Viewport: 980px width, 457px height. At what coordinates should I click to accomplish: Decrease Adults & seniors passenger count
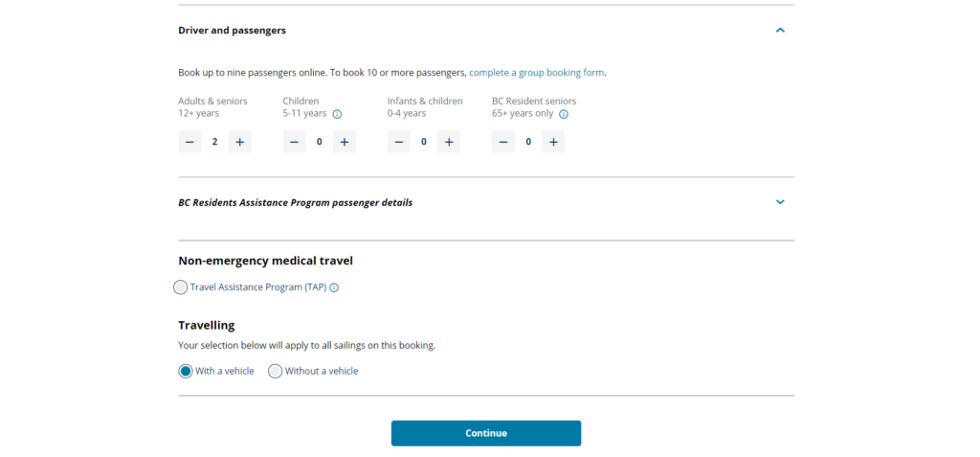point(189,142)
